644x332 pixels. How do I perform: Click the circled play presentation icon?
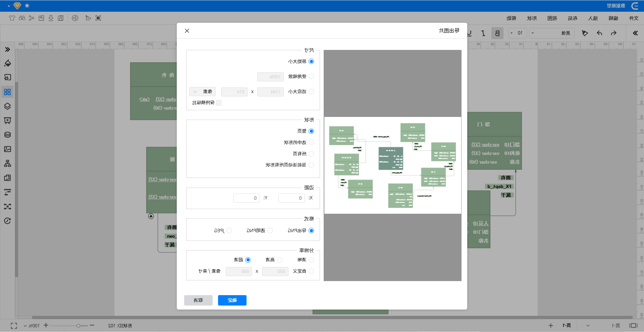(75, 18)
